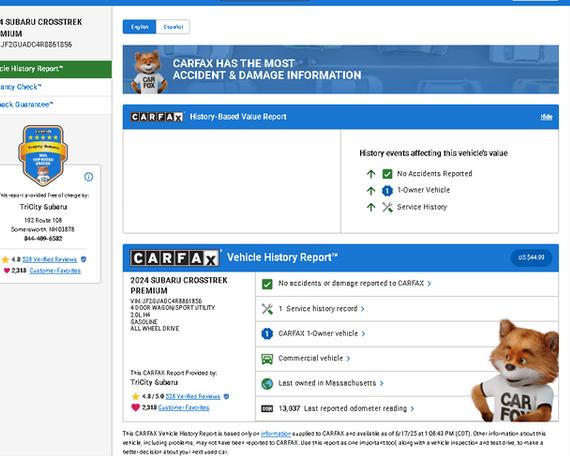
Task: Select the 192 Route 108 address line
Action: [x=43, y=220]
